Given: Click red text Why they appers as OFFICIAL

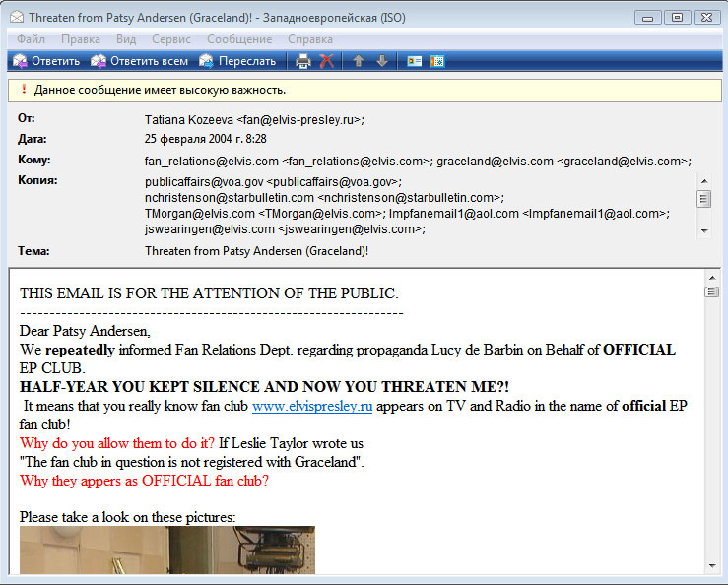Looking at the screenshot, I should point(144,480).
